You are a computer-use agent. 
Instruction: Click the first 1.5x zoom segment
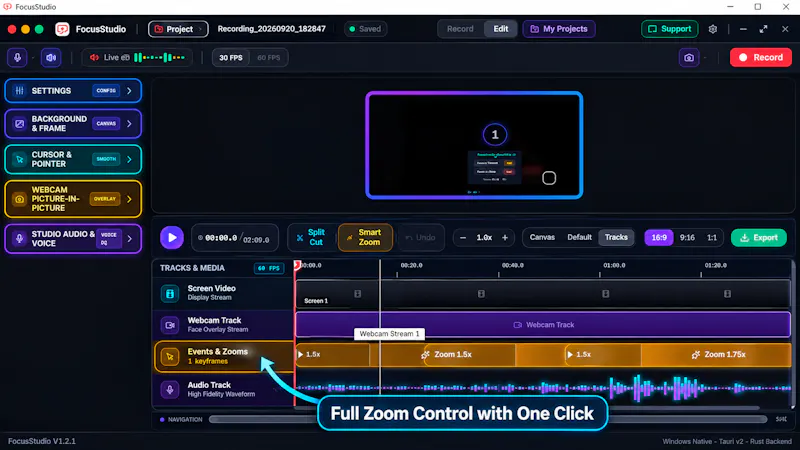(333, 355)
